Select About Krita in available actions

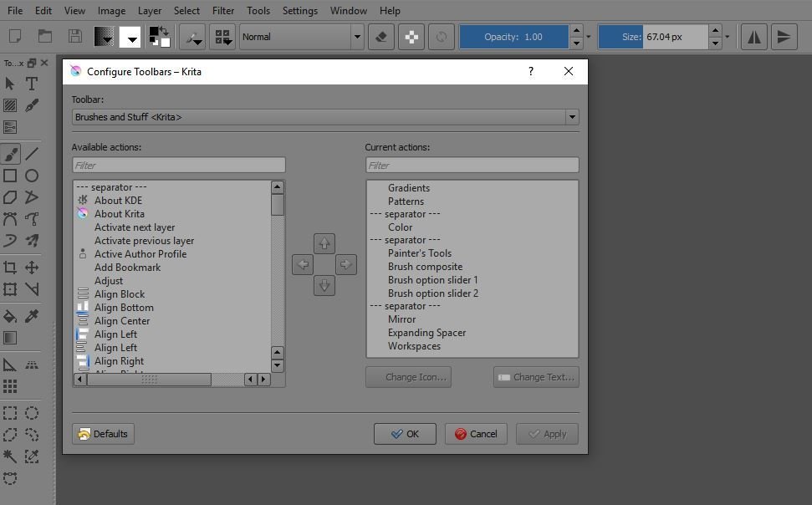[x=119, y=214]
